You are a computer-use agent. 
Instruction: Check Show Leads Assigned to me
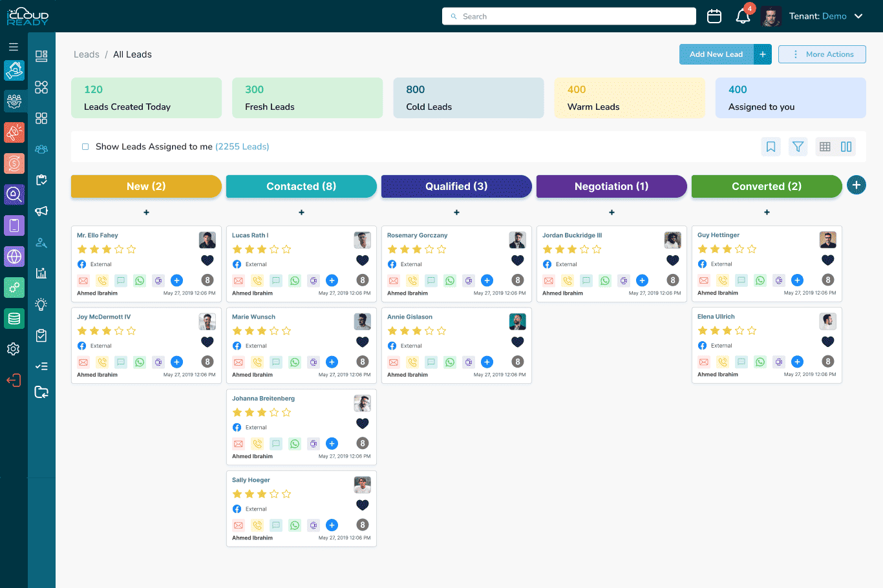pyautogui.click(x=85, y=147)
